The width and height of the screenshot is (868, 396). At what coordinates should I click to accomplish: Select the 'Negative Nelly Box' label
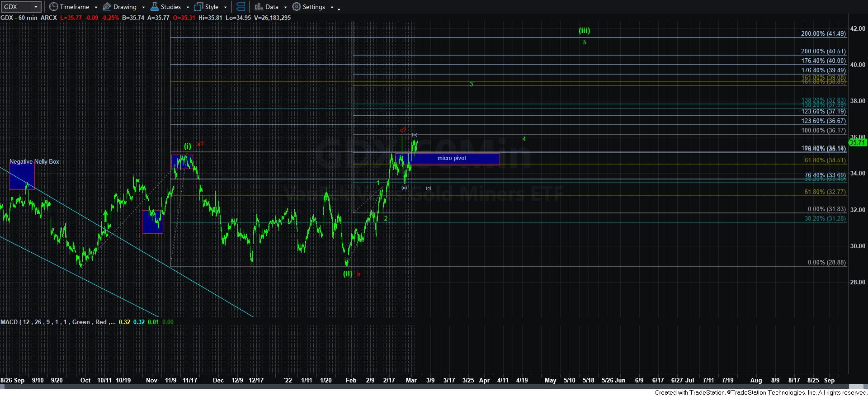(34, 161)
